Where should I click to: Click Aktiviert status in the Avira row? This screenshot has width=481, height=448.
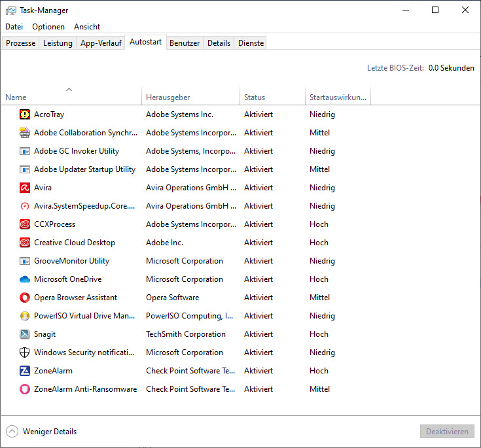[258, 188]
